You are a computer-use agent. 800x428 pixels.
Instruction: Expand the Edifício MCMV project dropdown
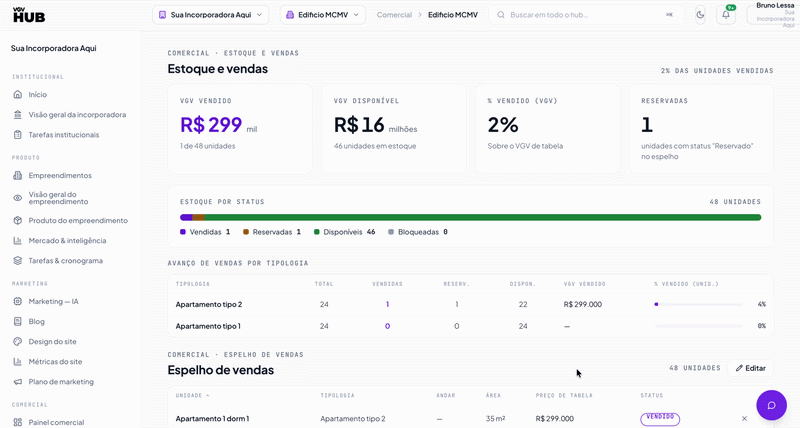pyautogui.click(x=323, y=15)
